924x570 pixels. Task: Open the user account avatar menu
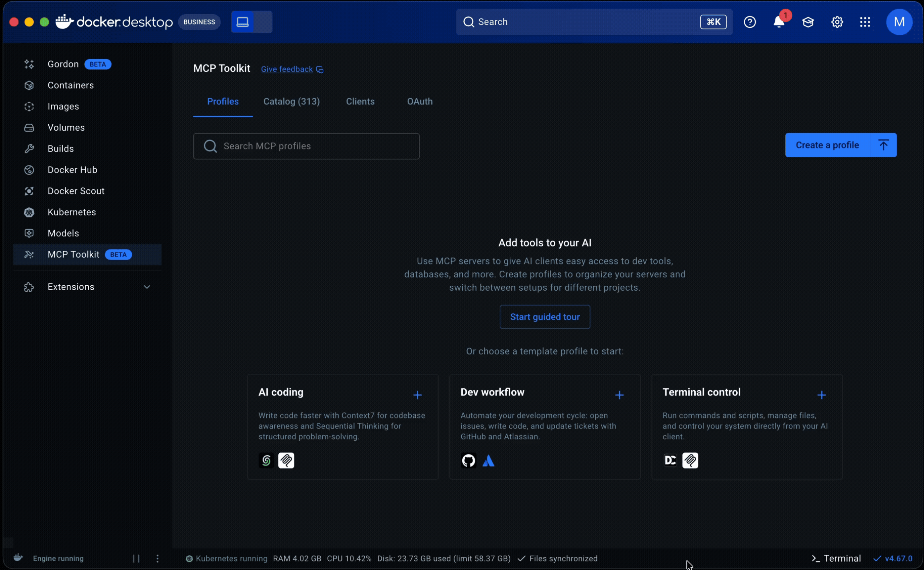click(899, 22)
